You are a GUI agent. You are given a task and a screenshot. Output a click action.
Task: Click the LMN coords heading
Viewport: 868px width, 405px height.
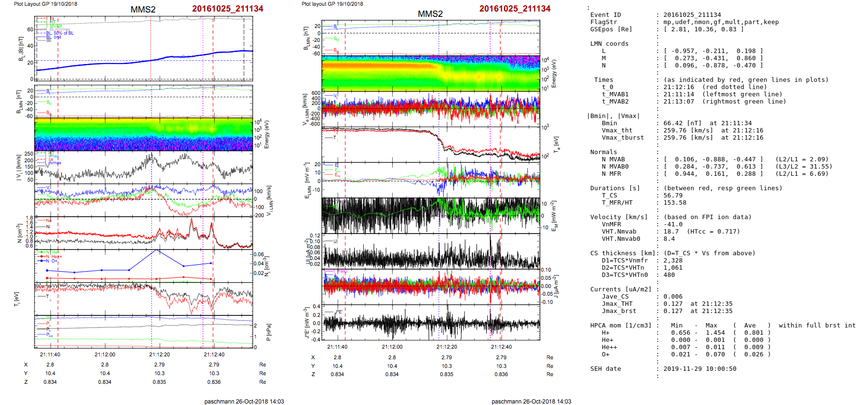pos(609,44)
